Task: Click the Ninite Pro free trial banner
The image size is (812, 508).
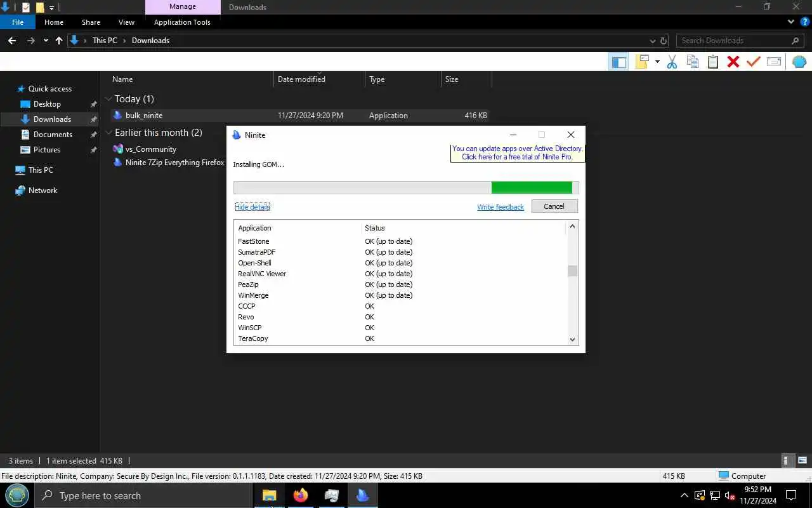Action: [x=517, y=153]
